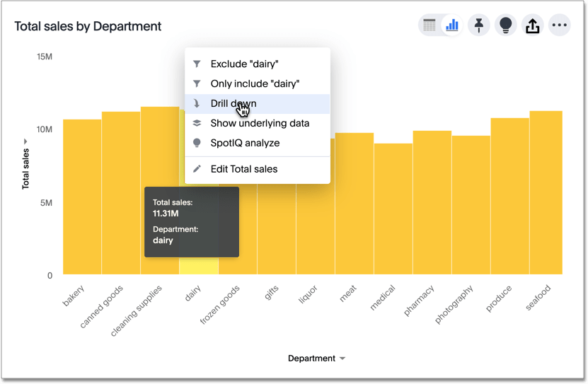This screenshot has width=588, height=384.
Task: Pin this chart to a board
Action: click(x=479, y=25)
